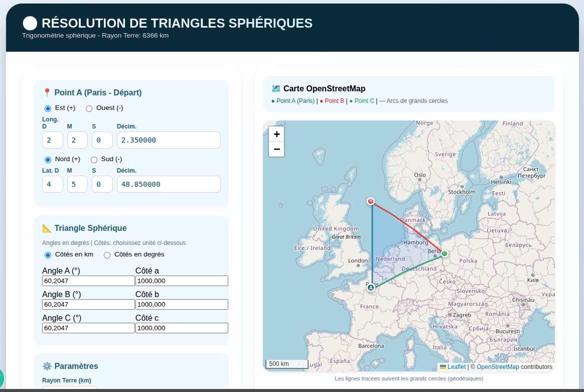Click the Côté b value field
Image resolution: width=584 pixels, height=392 pixels.
tap(182, 304)
